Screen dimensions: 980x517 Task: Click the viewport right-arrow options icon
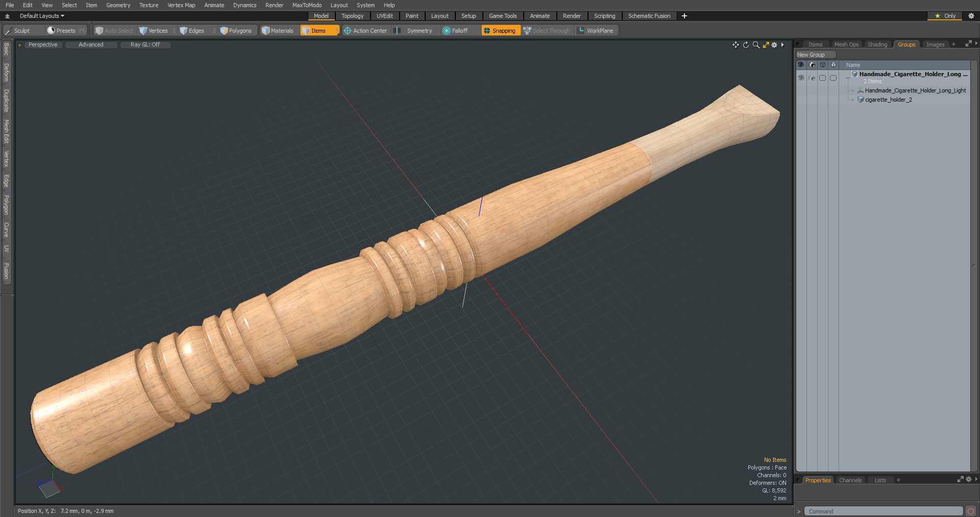point(782,45)
